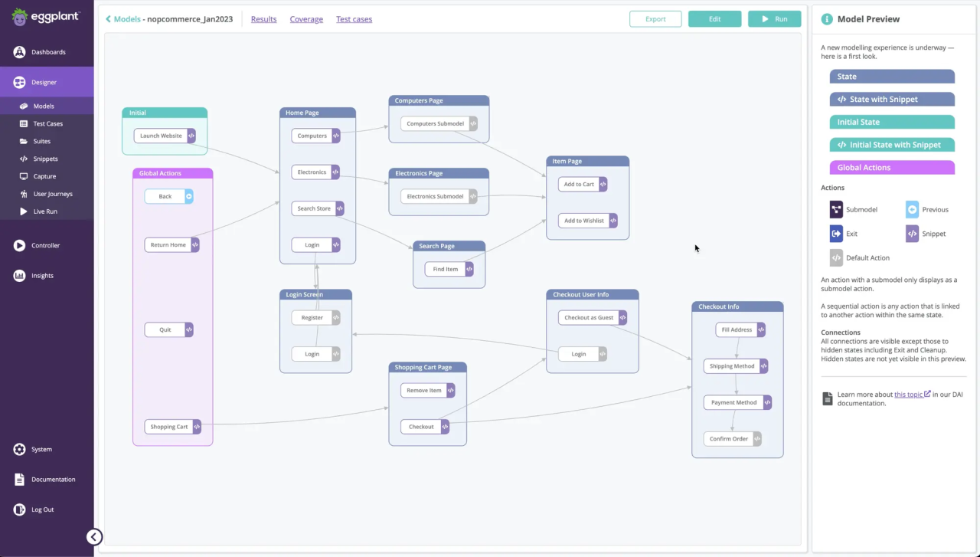The image size is (980, 557).
Task: Open Snippets in the sidebar
Action: pyautogui.click(x=47, y=159)
